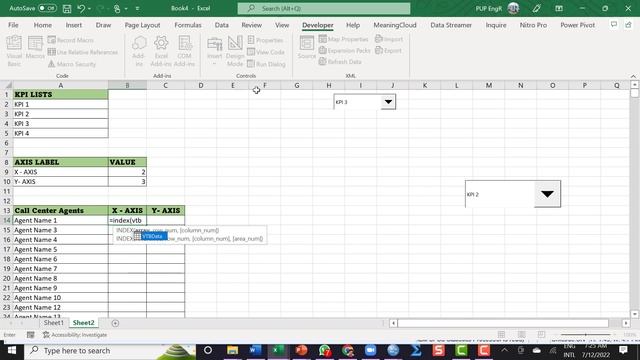Open the KPI 2 combo box dropdown
Viewport: 640px width, 360px height.
(x=547, y=194)
